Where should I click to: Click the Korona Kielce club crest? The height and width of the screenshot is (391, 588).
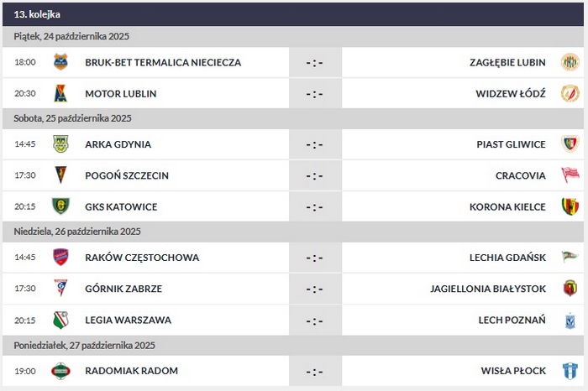click(x=570, y=206)
